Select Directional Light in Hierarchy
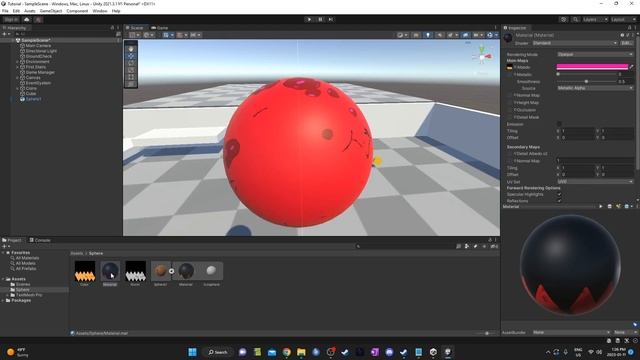640x360 pixels. coord(41,51)
